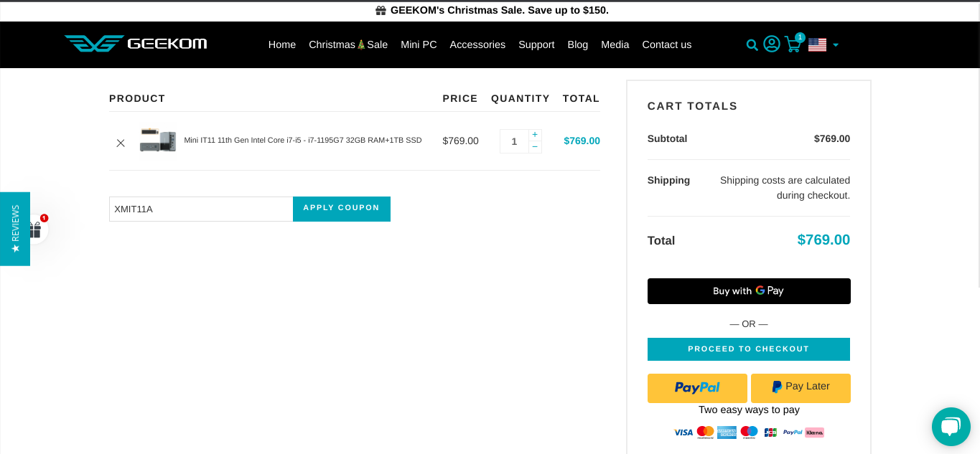Click the shipping costs note text

point(785,188)
